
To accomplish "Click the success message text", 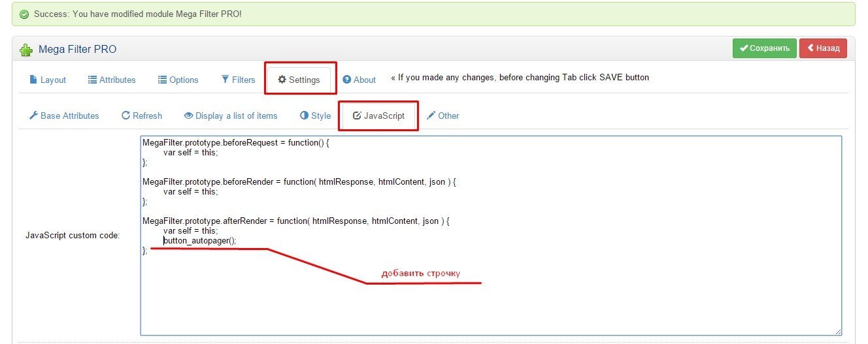I will (x=138, y=14).
